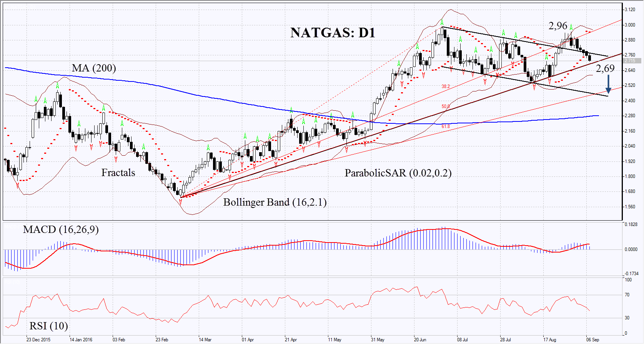The height and width of the screenshot is (344, 644).
Task: Click the 20 Jun date label
Action: 420,340
